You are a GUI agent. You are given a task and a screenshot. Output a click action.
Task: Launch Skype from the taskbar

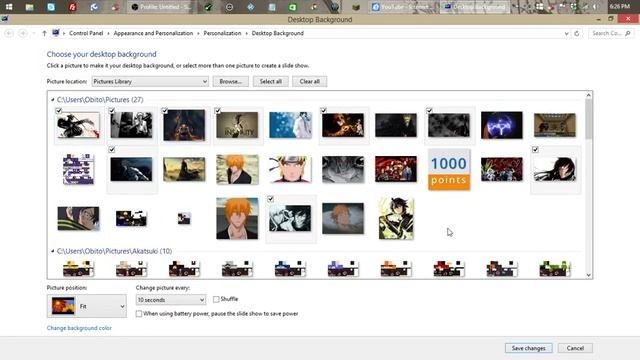(x=51, y=7)
